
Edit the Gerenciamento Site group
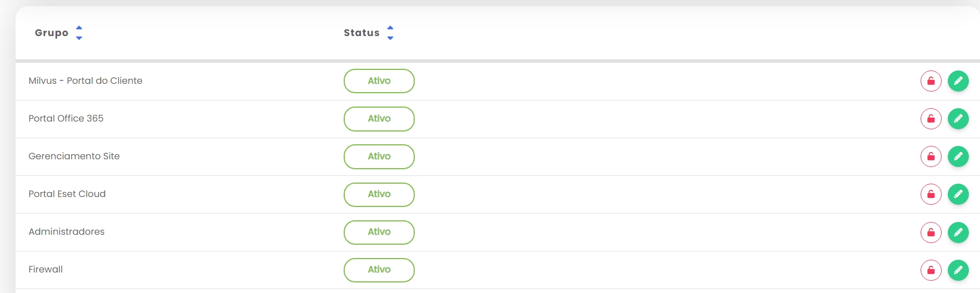pos(958,156)
